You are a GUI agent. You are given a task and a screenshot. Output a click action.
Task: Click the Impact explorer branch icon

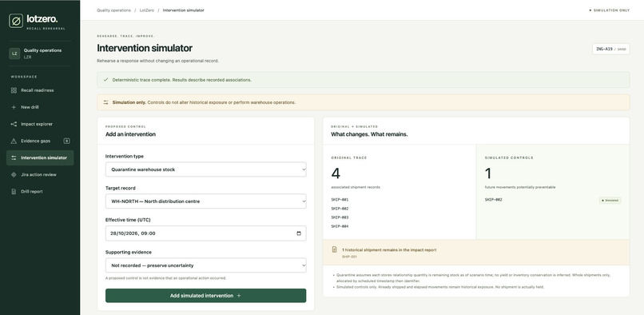pyautogui.click(x=14, y=124)
